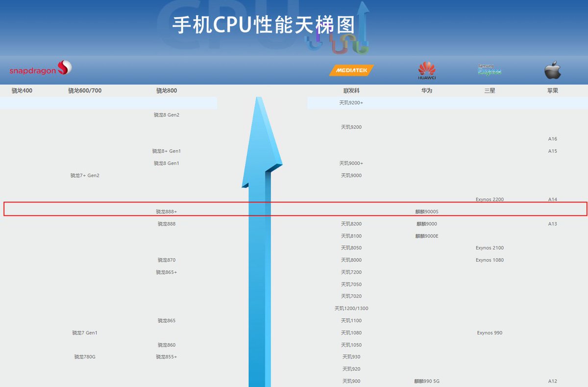Image resolution: width=588 pixels, height=387 pixels.
Task: Click the A16 entry
Action: click(553, 139)
